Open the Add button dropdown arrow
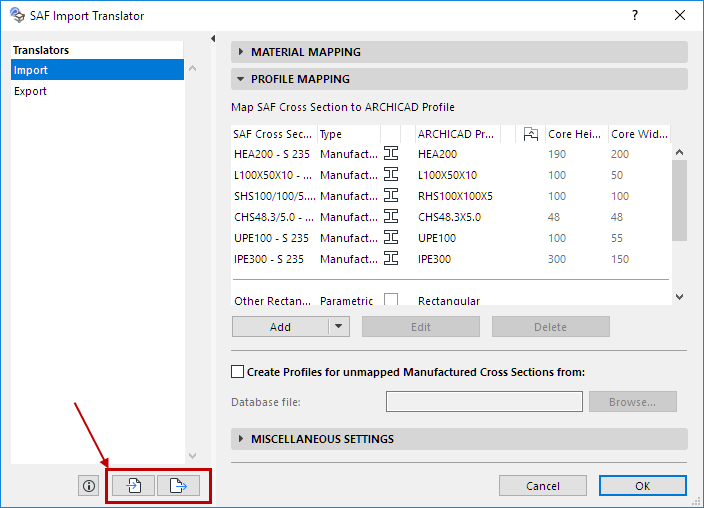Image resolution: width=704 pixels, height=508 pixels. click(339, 327)
